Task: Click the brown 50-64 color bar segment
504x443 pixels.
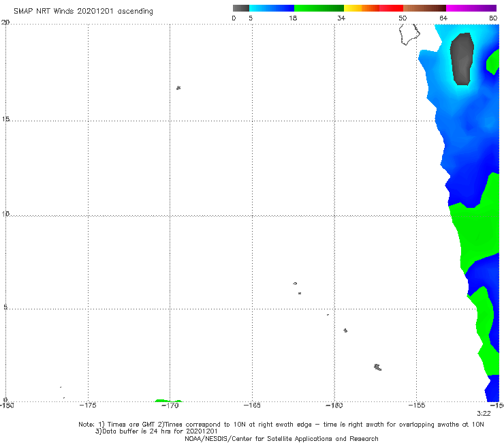Action: [424, 8]
